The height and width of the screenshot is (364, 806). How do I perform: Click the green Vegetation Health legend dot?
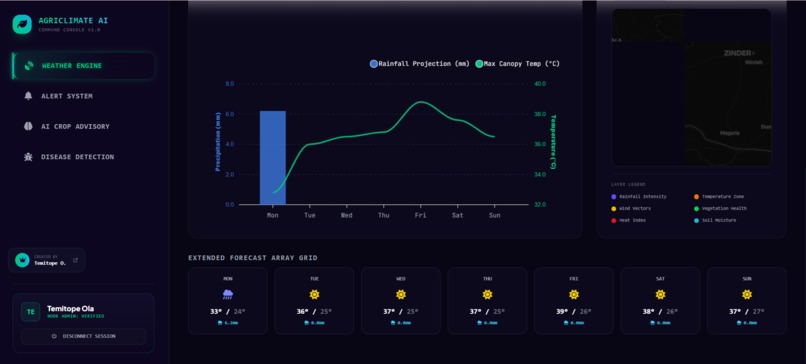pyautogui.click(x=697, y=208)
